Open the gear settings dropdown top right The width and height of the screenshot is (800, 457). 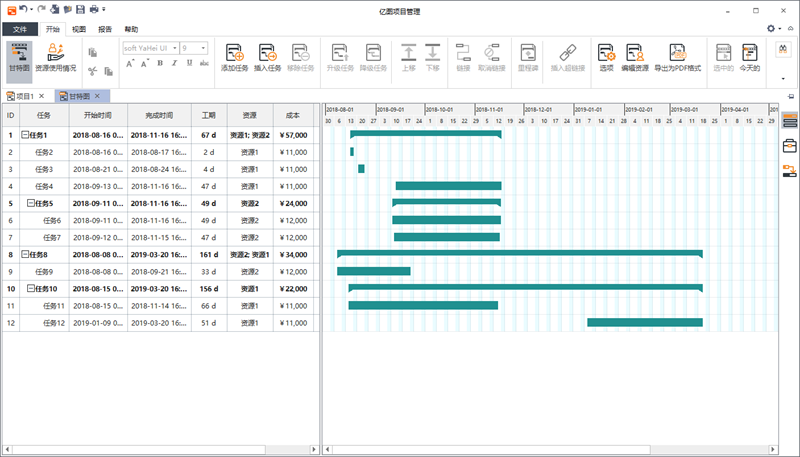[773, 29]
